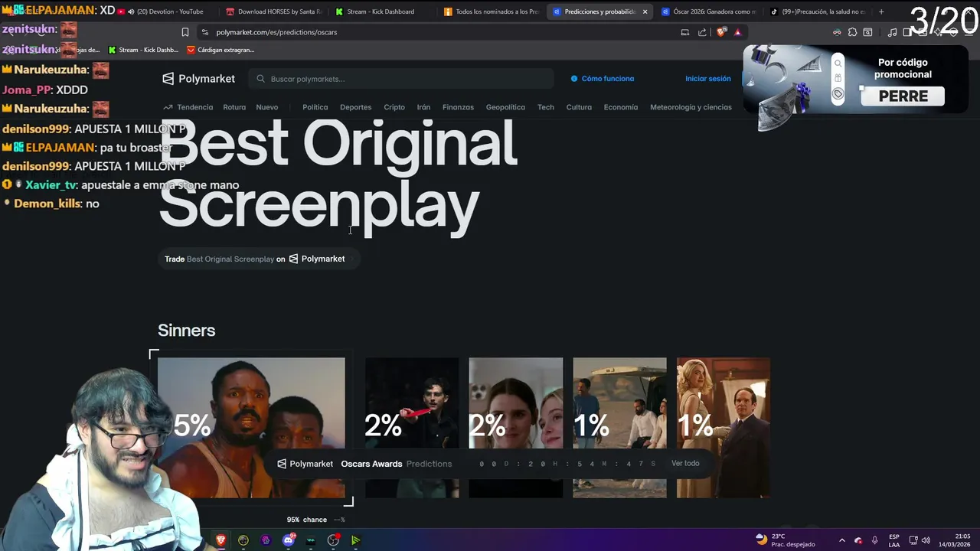Click the Brave Rewards triangle icon
The height and width of the screenshot is (551, 980).
(x=737, y=32)
